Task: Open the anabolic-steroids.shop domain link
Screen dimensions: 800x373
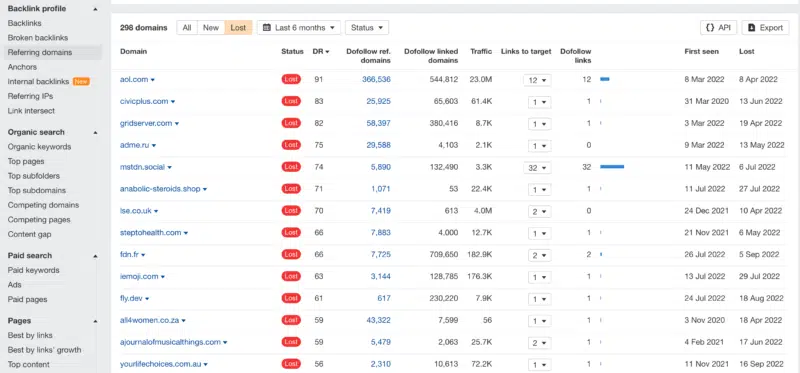Action: pyautogui.click(x=160, y=189)
